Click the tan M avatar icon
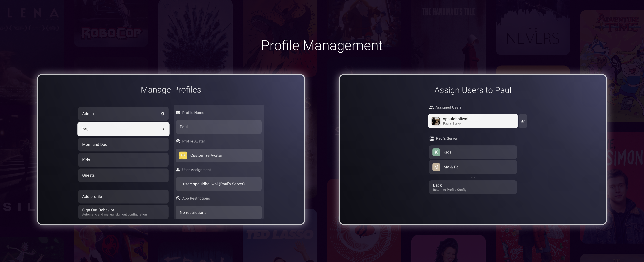This screenshot has width=644, height=262. point(436,167)
